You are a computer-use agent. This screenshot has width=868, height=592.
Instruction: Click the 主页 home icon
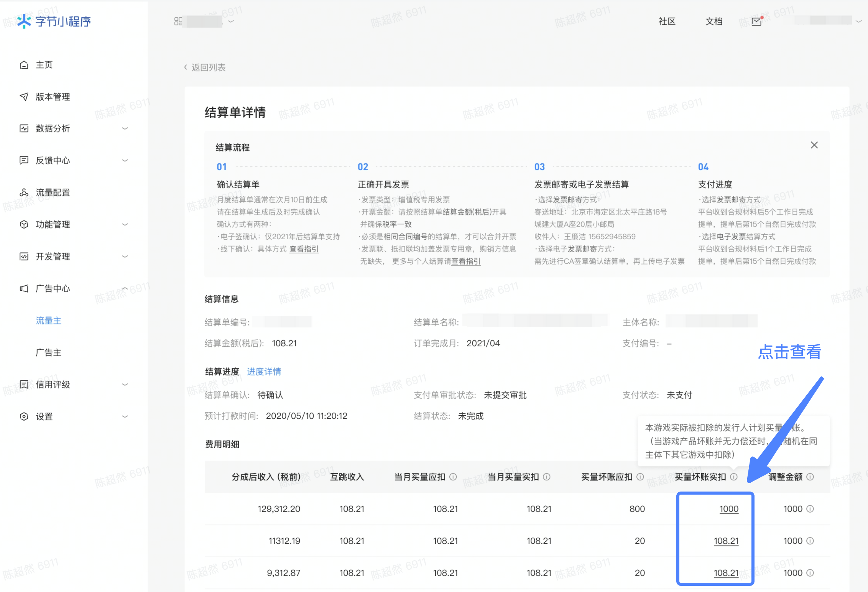[24, 65]
